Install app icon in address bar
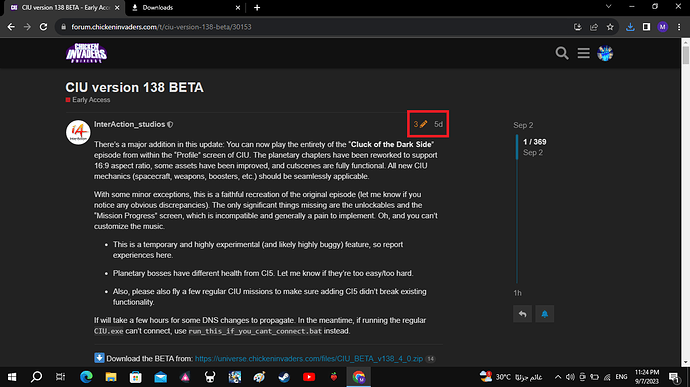Image resolution: width=690 pixels, height=387 pixels. tap(577, 27)
